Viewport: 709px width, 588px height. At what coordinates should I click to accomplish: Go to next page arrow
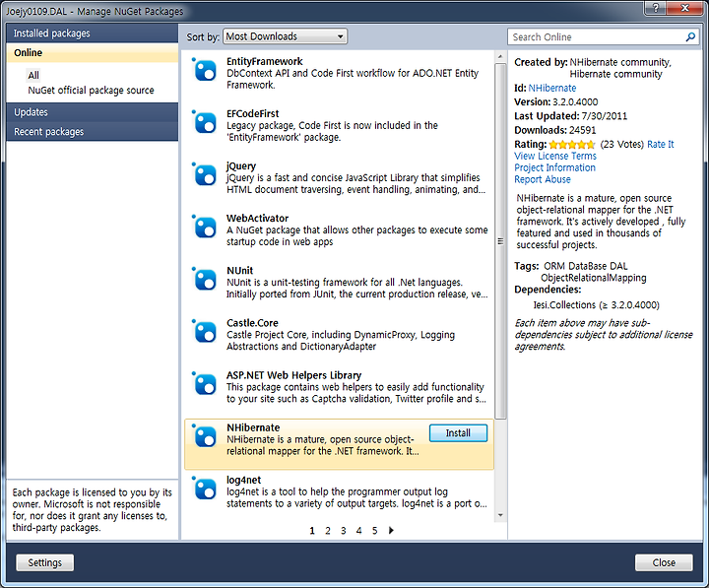pos(391,530)
